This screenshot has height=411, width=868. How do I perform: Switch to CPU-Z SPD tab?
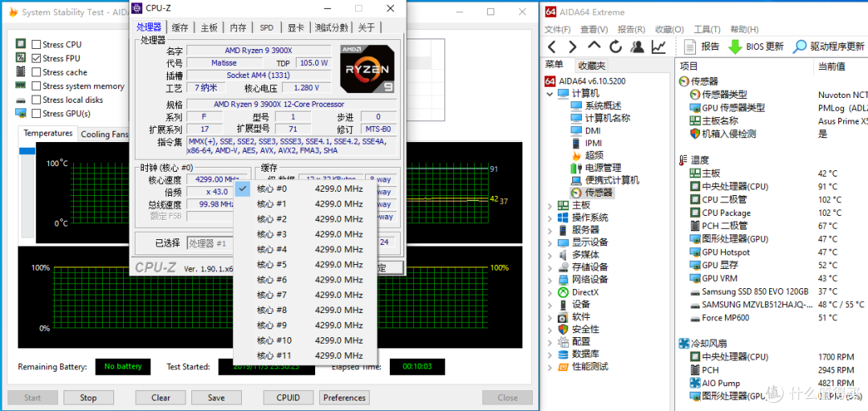tap(266, 27)
